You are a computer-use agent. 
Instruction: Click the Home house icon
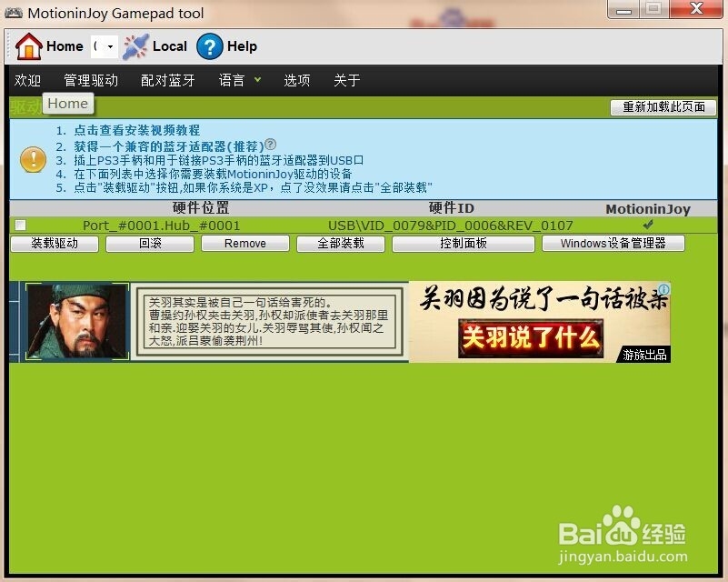[x=28, y=46]
